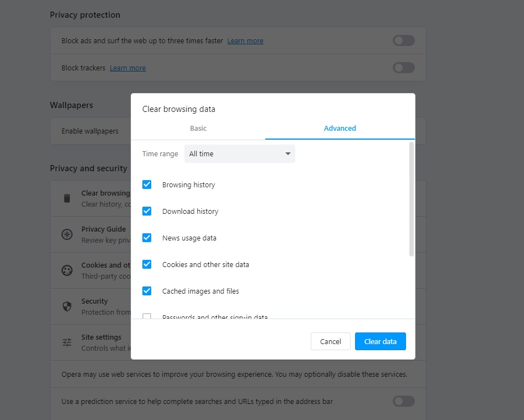Uncheck the Browsing history checkbox
Image resolution: width=524 pixels, height=420 pixels.
tap(147, 185)
